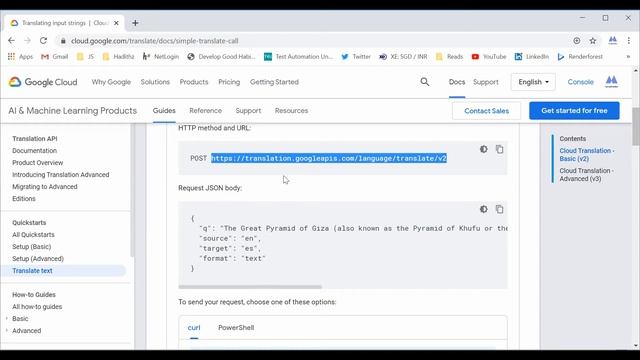Go back to the previous page
Viewport: 640px width, 360px height.
[x=11, y=41]
